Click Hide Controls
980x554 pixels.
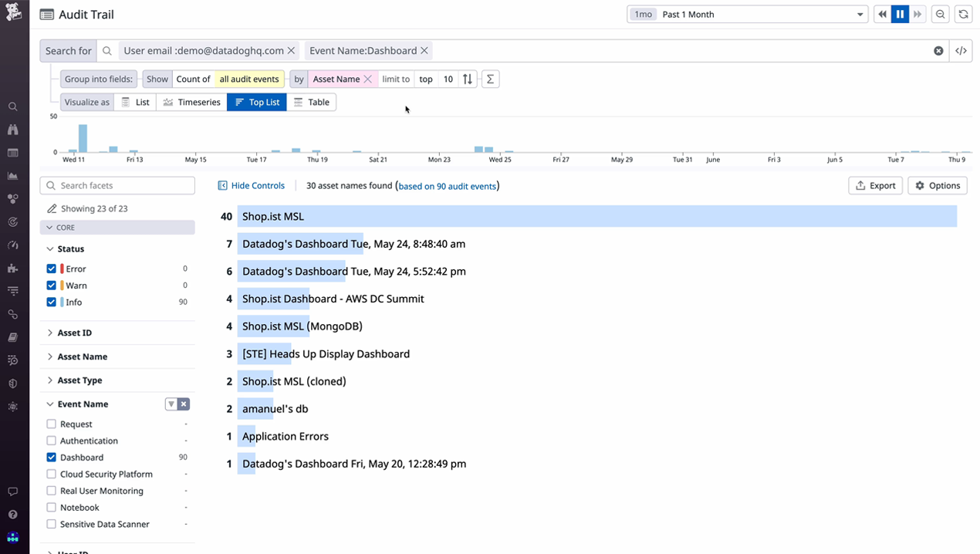click(252, 186)
